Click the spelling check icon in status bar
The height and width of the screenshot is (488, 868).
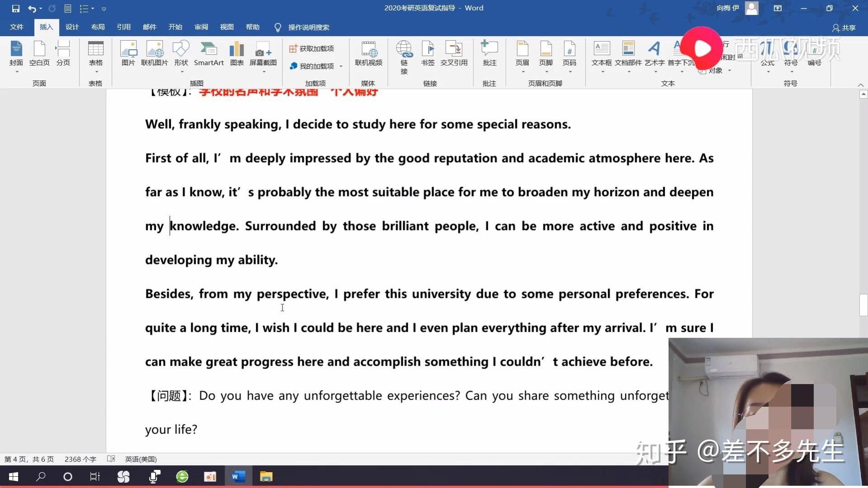coord(111,459)
